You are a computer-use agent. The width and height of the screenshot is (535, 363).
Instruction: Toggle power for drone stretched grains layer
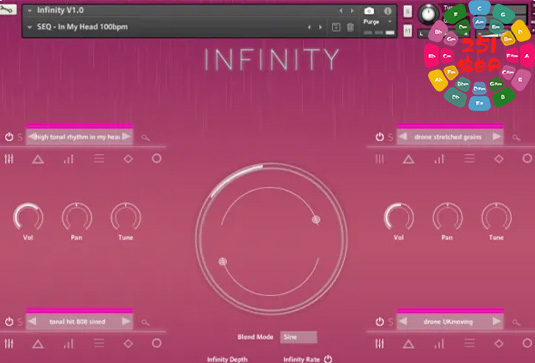pos(379,137)
